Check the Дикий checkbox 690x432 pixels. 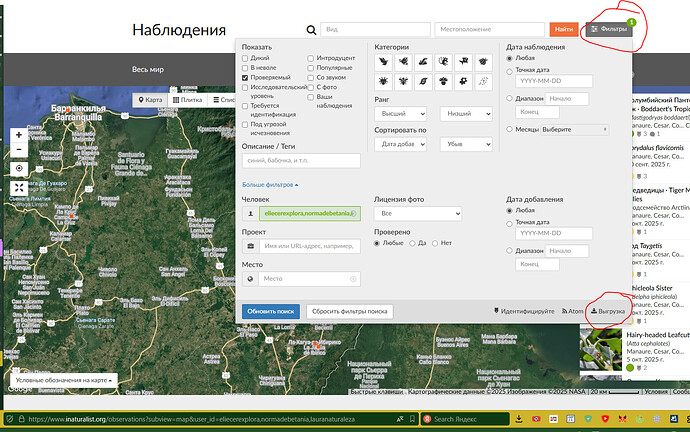click(x=245, y=58)
